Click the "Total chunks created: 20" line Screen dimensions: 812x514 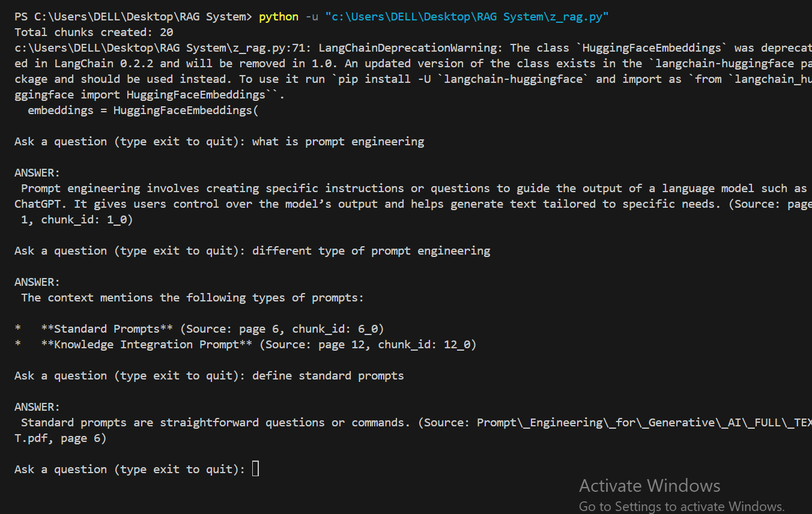[x=94, y=32]
